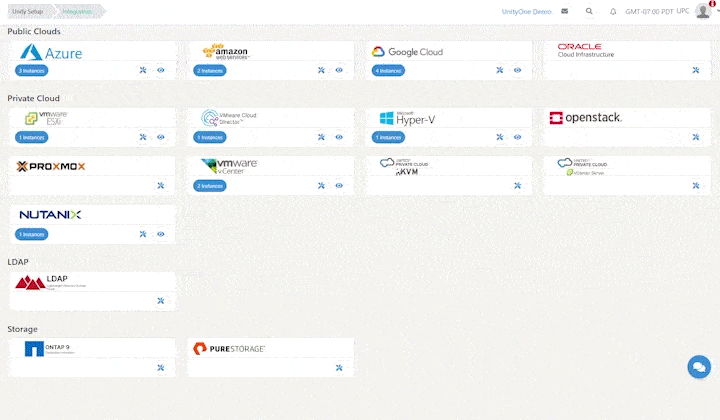View Hyper-V instances eye icon
The image size is (720, 420).
(x=518, y=137)
